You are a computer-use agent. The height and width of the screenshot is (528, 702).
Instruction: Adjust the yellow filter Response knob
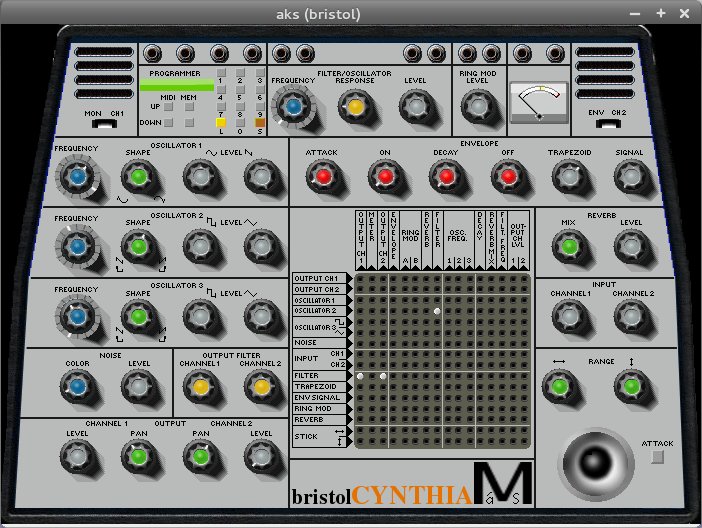(355, 107)
